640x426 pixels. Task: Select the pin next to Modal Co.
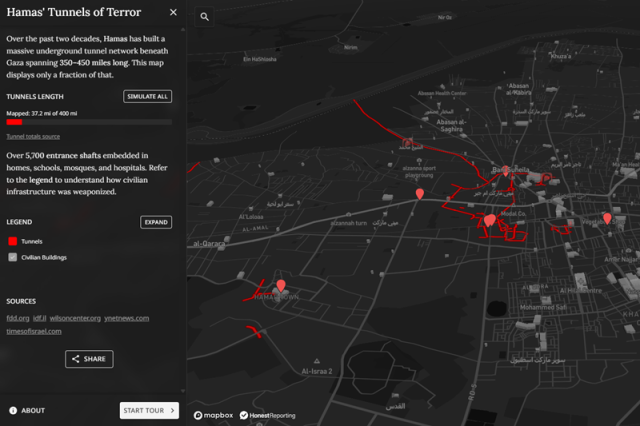pos(490,220)
